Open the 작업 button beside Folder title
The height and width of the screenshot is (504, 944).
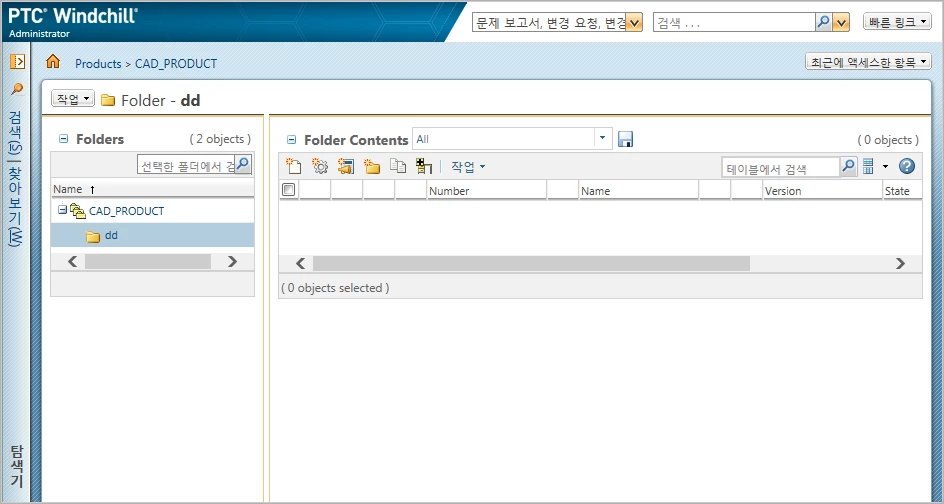[x=73, y=99]
